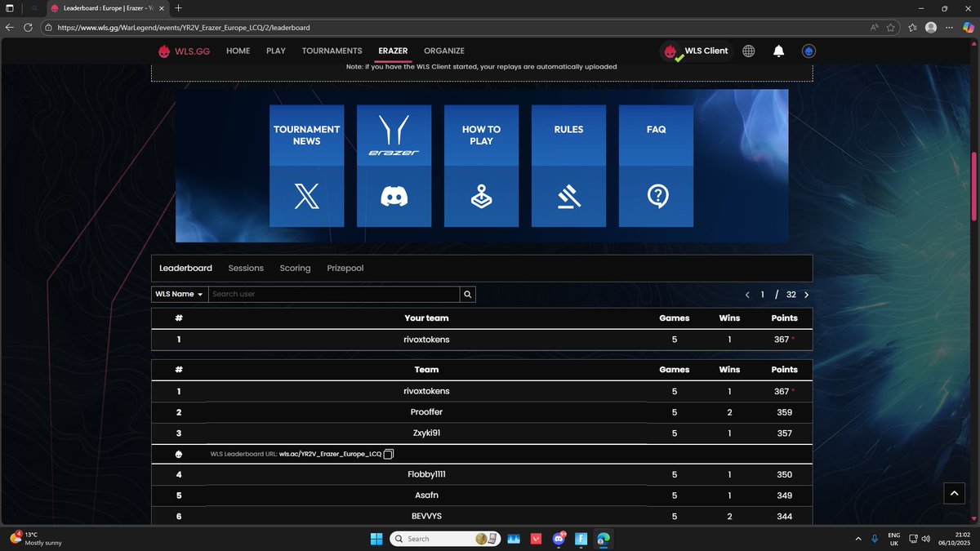Go to previous leaderboard page arrow
This screenshot has width=980, height=551.
point(747,295)
